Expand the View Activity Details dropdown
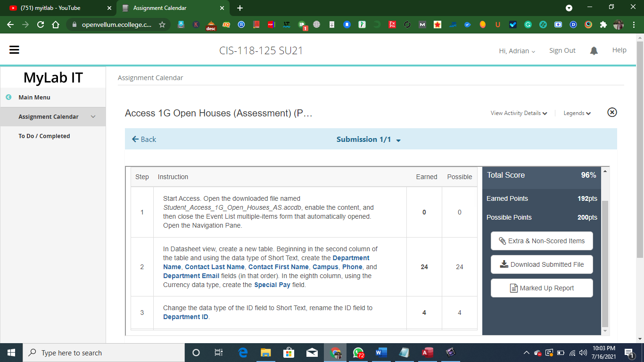Screen dimensions: 644x362 coord(519,113)
